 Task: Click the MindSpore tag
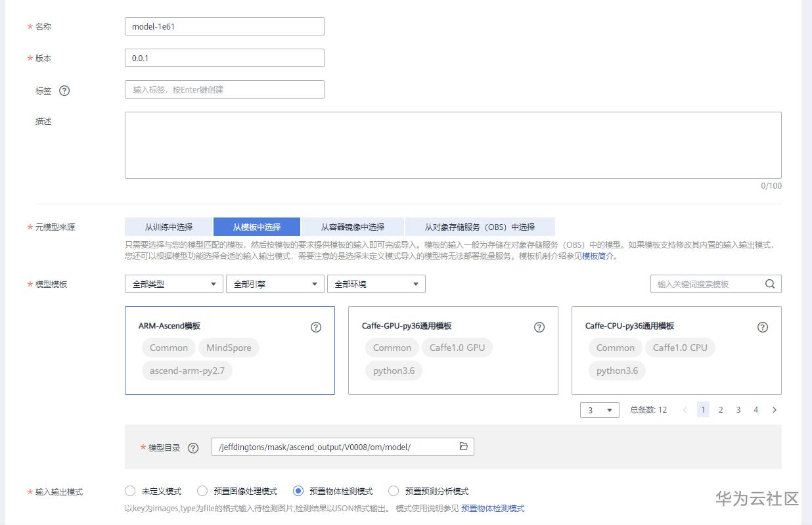229,348
